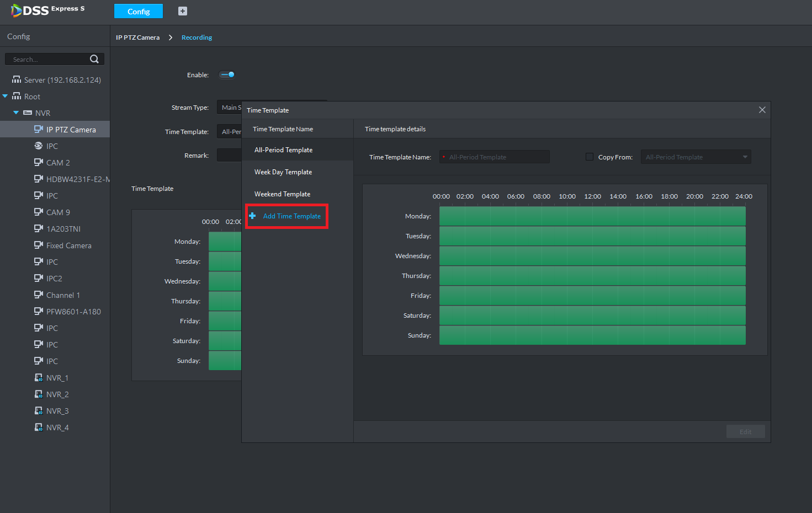812x513 pixels.
Task: Click the HDBW4231F-E2-M camera icon
Action: [x=39, y=179]
